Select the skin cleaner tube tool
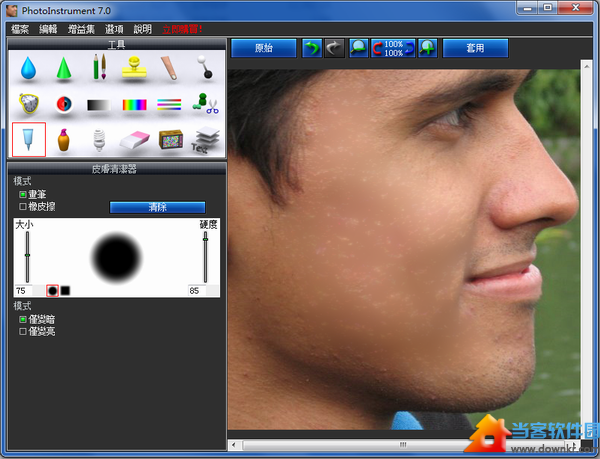 click(29, 140)
